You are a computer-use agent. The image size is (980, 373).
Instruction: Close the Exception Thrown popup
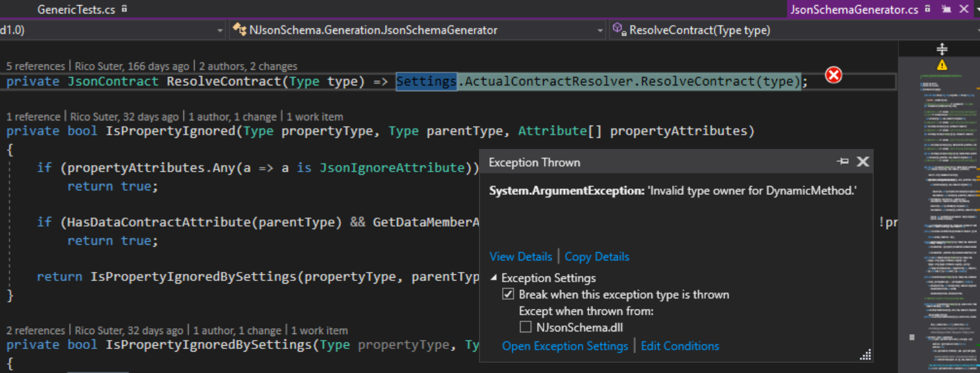tap(863, 162)
